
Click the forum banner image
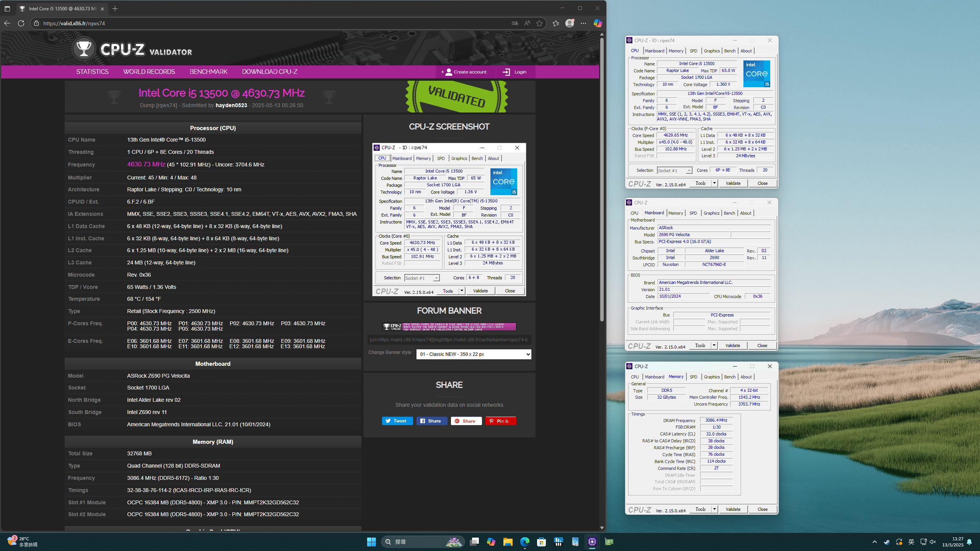pos(449,326)
